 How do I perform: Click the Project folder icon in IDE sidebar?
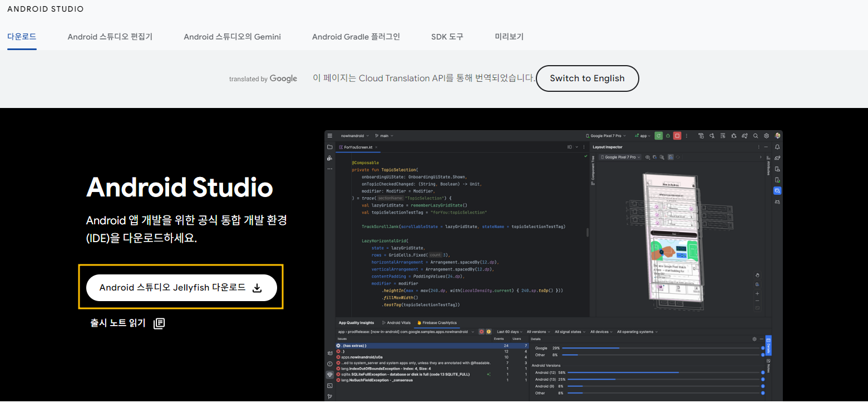point(329,147)
